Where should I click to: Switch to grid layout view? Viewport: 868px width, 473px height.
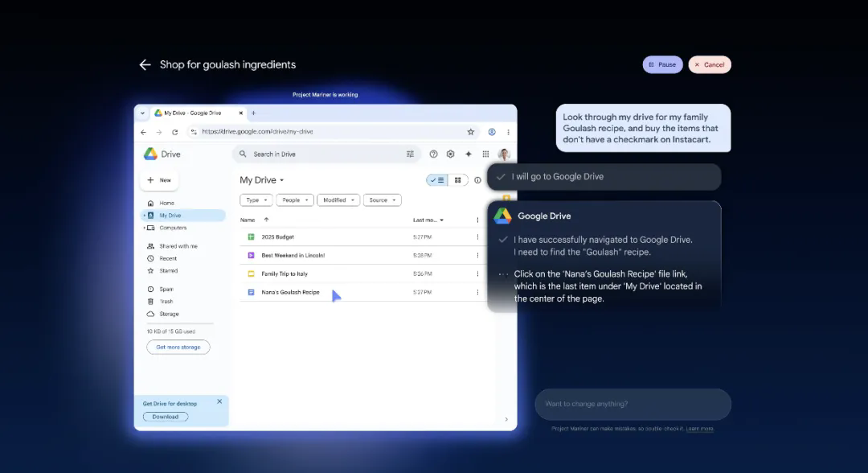pyautogui.click(x=458, y=180)
